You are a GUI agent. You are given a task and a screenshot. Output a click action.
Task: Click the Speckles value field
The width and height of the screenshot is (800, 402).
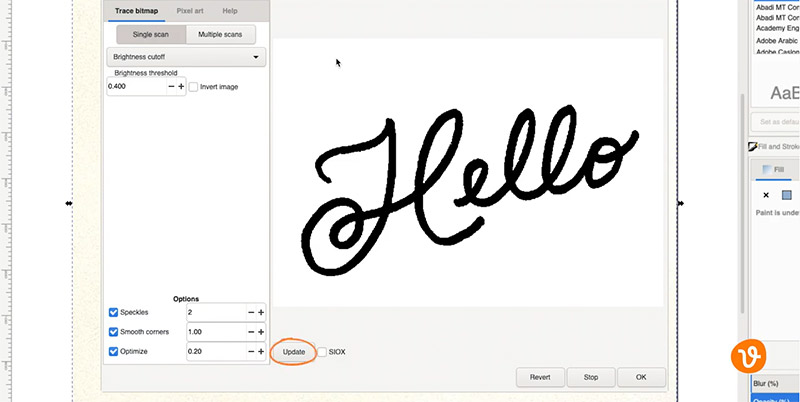click(x=216, y=312)
